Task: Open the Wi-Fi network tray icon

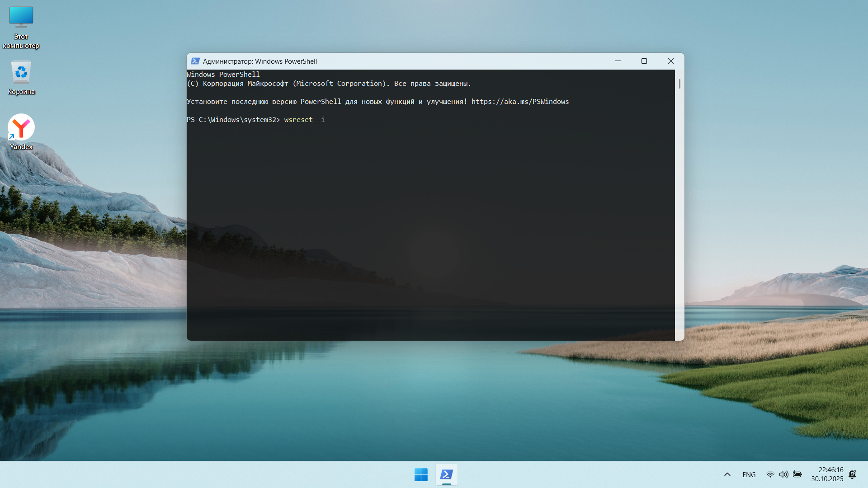Action: [770, 474]
